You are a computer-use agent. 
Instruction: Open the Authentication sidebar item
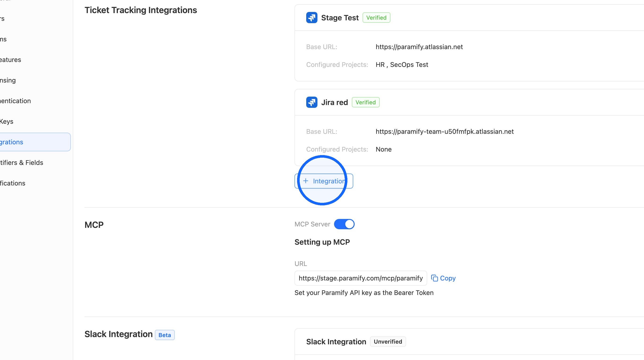(x=15, y=101)
